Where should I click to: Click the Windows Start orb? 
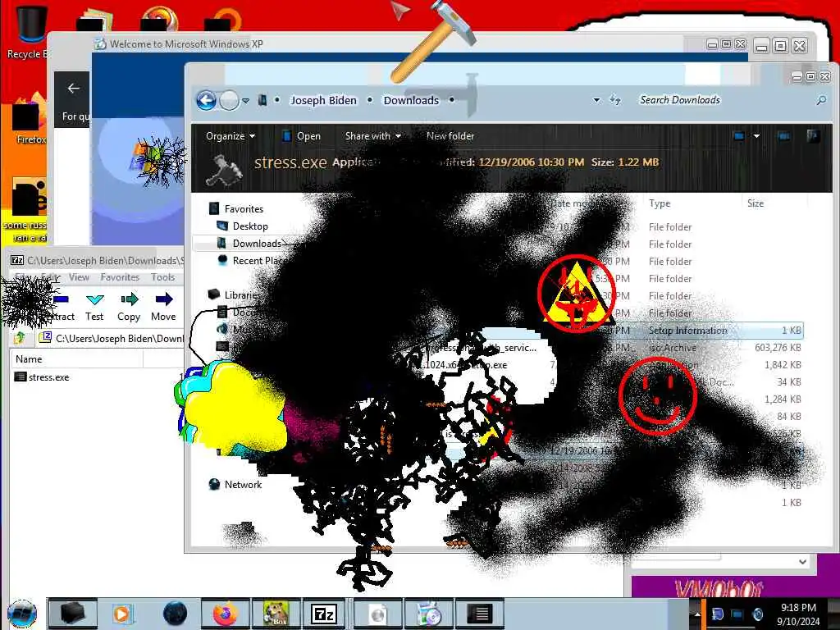tap(22, 614)
